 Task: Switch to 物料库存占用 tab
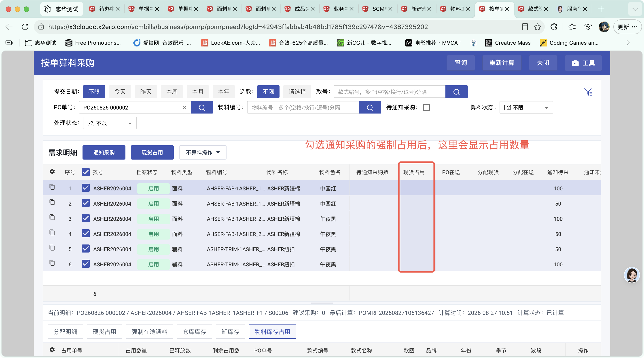pyautogui.click(x=272, y=332)
